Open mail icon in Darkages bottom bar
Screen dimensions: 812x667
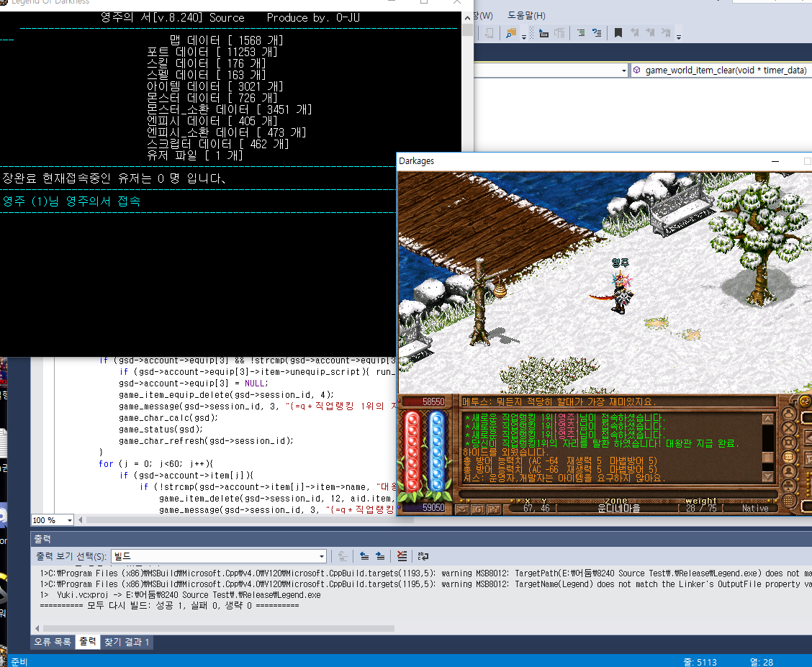[462, 509]
